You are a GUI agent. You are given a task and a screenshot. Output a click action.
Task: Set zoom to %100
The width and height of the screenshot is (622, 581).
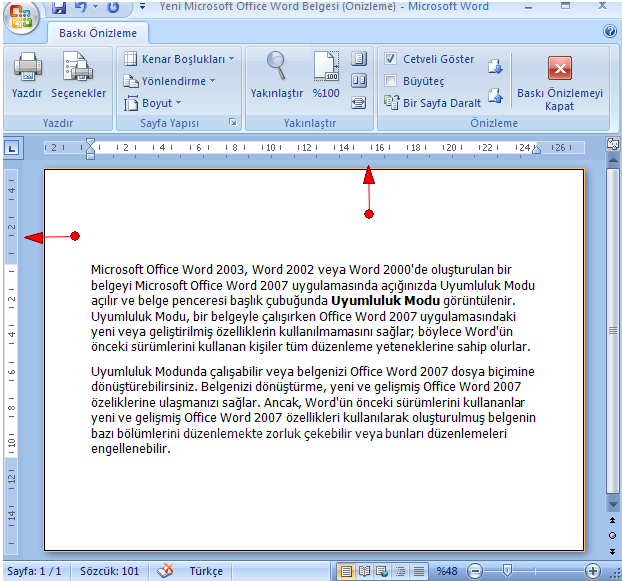(x=326, y=76)
